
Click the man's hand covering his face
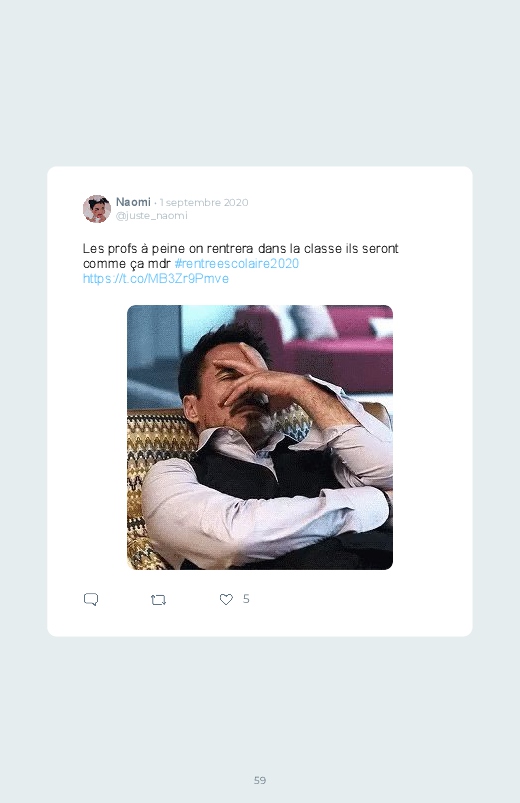[251, 376]
